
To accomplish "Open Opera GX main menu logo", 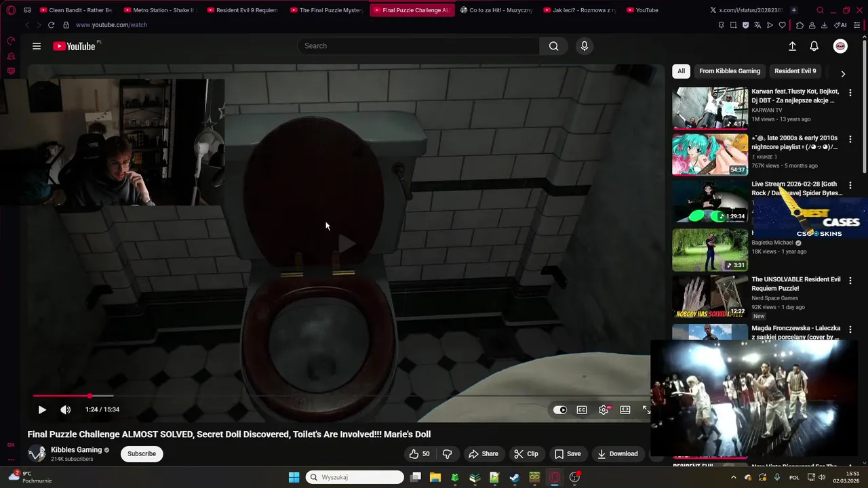I will pyautogui.click(x=11, y=10).
